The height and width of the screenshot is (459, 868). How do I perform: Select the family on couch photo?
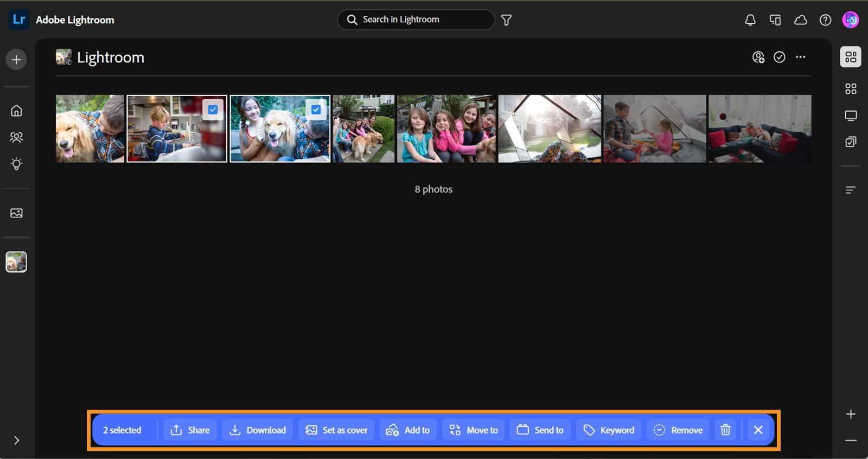click(x=759, y=129)
